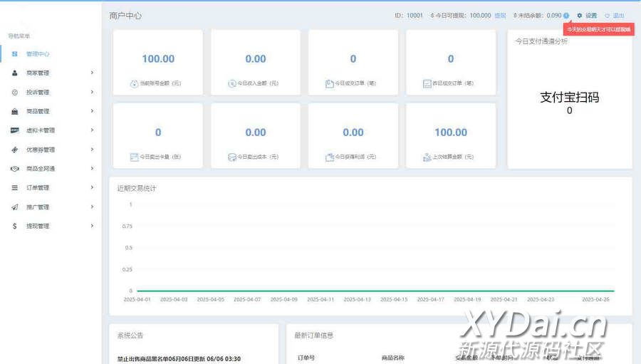Click the 商家管理 person icon
The width and height of the screenshot is (641, 364).
click(15, 73)
